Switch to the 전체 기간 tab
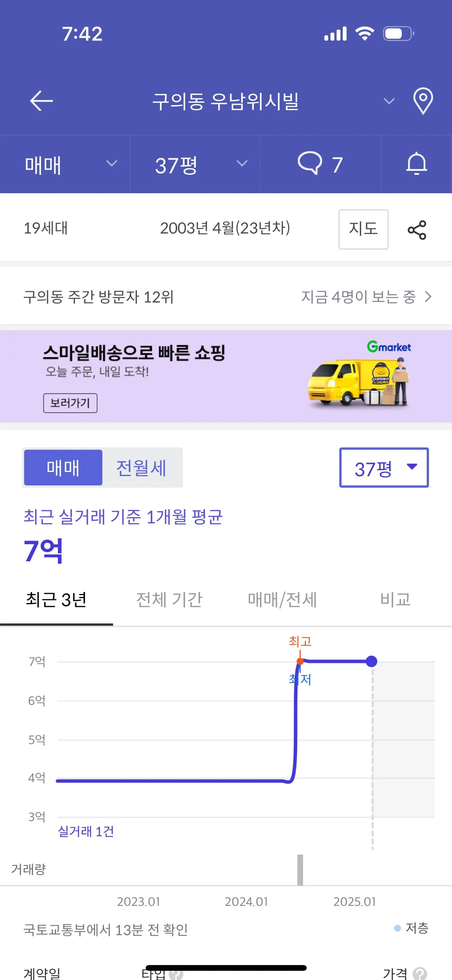Screen dimensions: 452x980 pyautogui.click(x=169, y=599)
